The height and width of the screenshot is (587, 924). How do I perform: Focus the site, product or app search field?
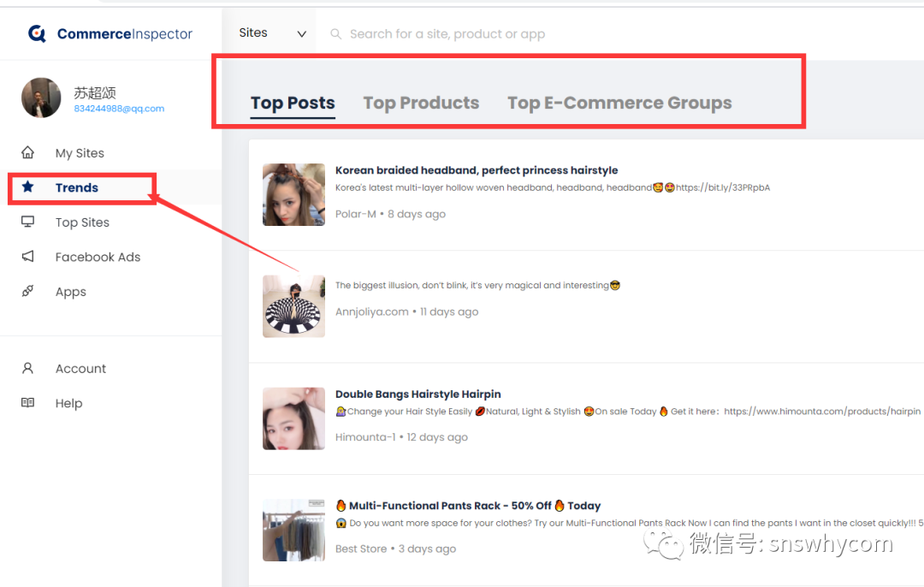[x=513, y=34]
